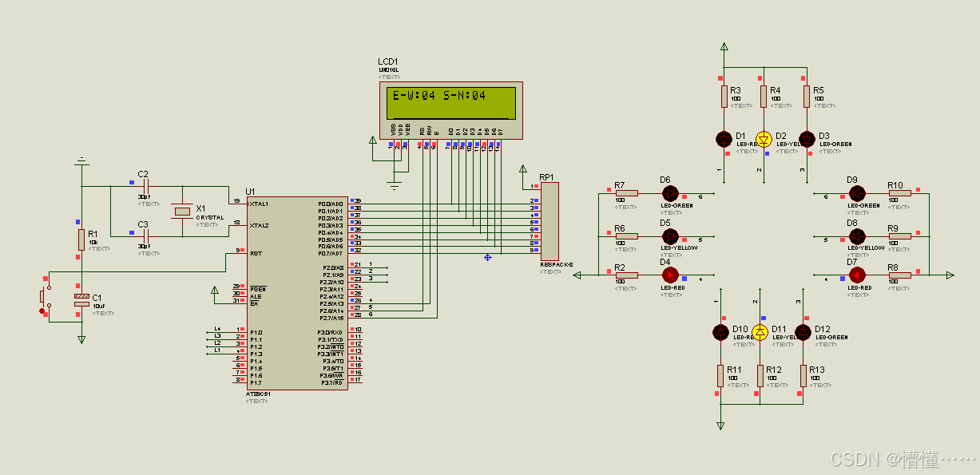Select resistor R7 symbol
This screenshot has height=475, width=980.
click(627, 192)
